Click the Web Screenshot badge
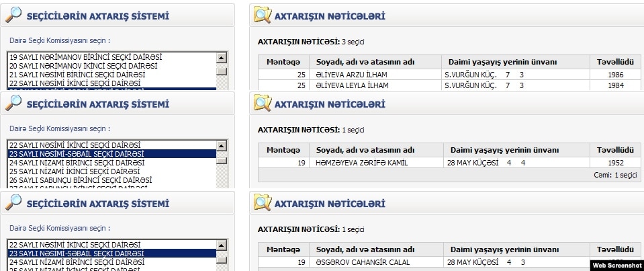644x271 pixels. tap(616, 266)
